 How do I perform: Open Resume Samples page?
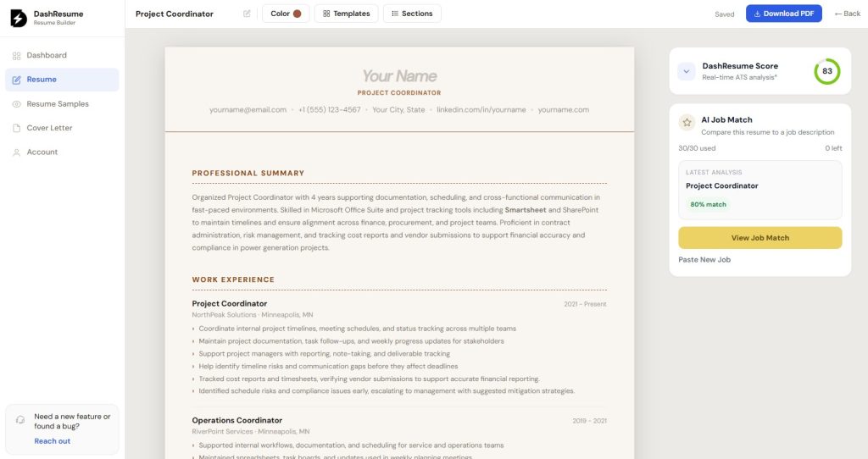pyautogui.click(x=62, y=104)
